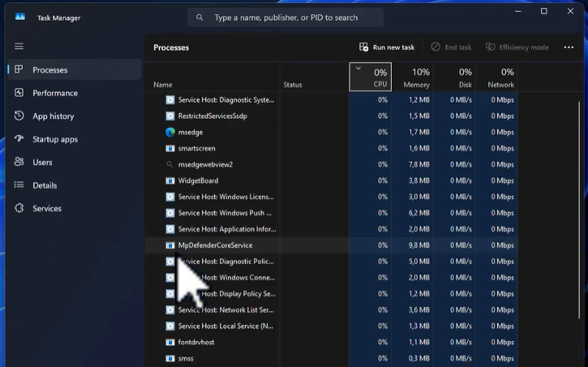
Task: Select the App history sidebar icon
Action: click(19, 115)
